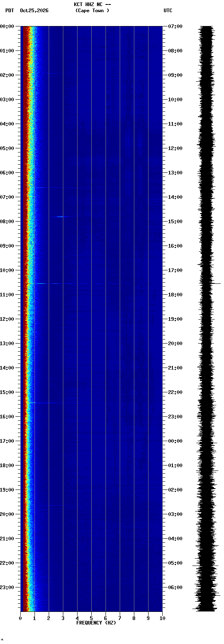Click the PDT time label '09:00'
The width and height of the screenshot is (224, 644).
click(7, 246)
